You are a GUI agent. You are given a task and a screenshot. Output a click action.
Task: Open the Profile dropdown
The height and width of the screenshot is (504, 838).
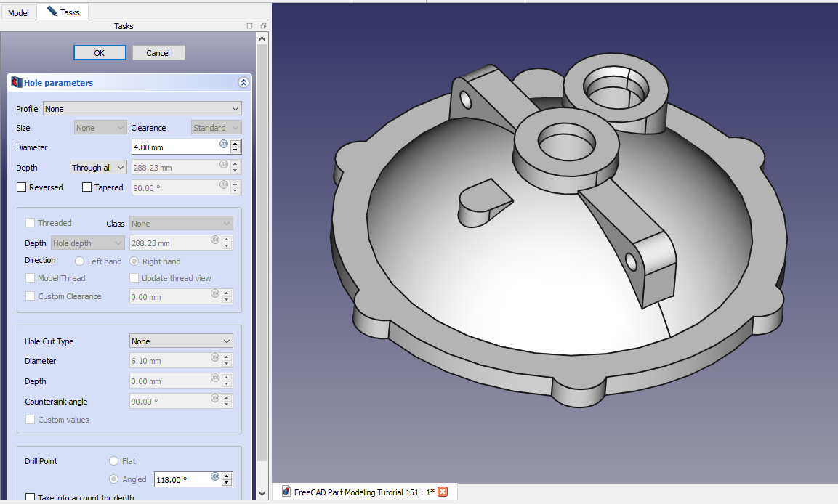[x=142, y=109]
